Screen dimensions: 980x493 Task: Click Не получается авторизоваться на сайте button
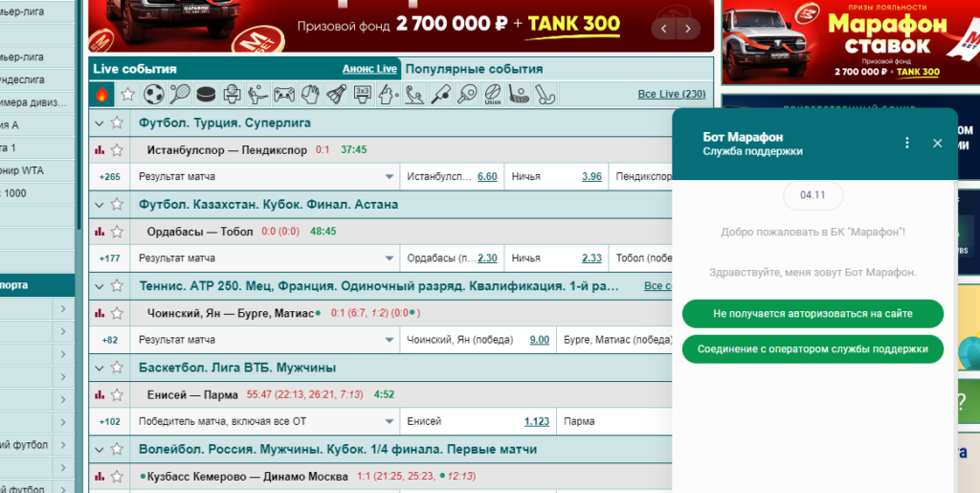[x=813, y=314]
